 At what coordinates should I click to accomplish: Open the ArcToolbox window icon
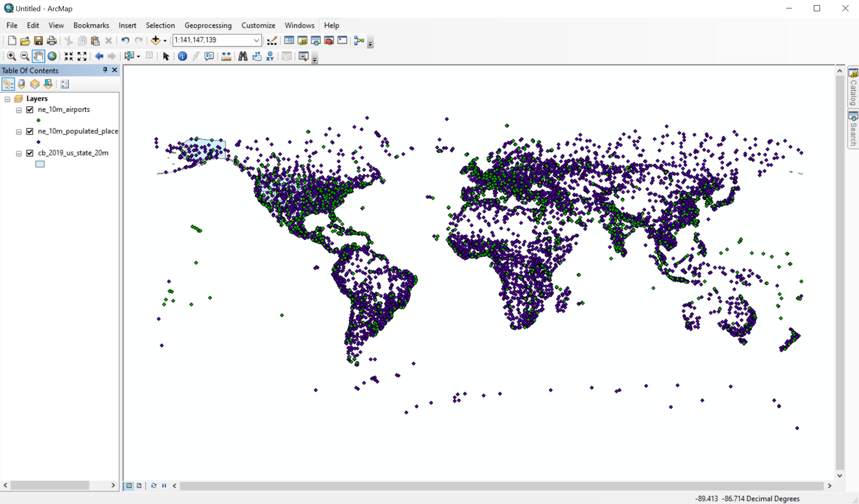pos(328,41)
